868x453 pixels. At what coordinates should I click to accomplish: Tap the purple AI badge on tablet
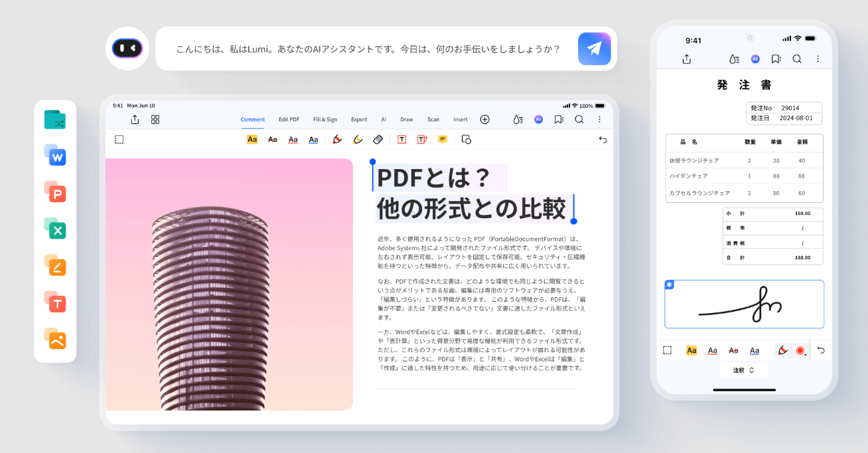click(538, 119)
